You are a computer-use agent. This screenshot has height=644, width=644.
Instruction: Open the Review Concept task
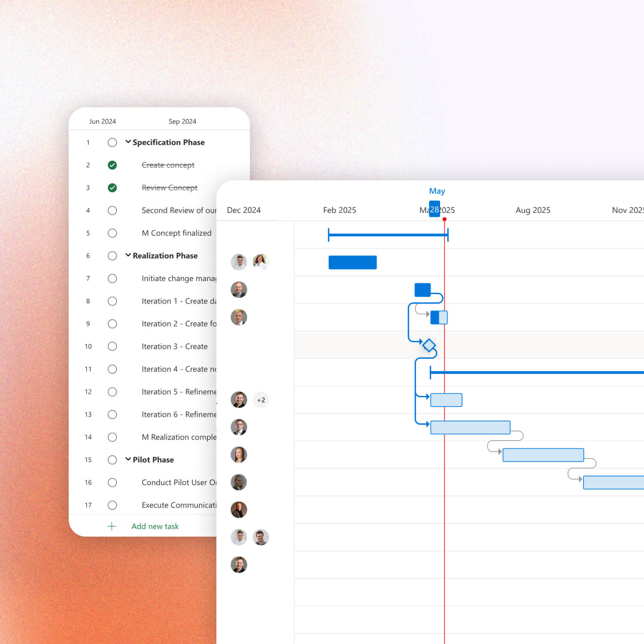pos(170,188)
